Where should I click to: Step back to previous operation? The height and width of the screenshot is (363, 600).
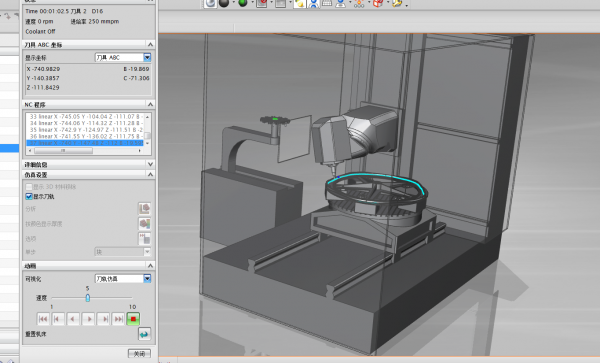pyautogui.click(x=58, y=318)
